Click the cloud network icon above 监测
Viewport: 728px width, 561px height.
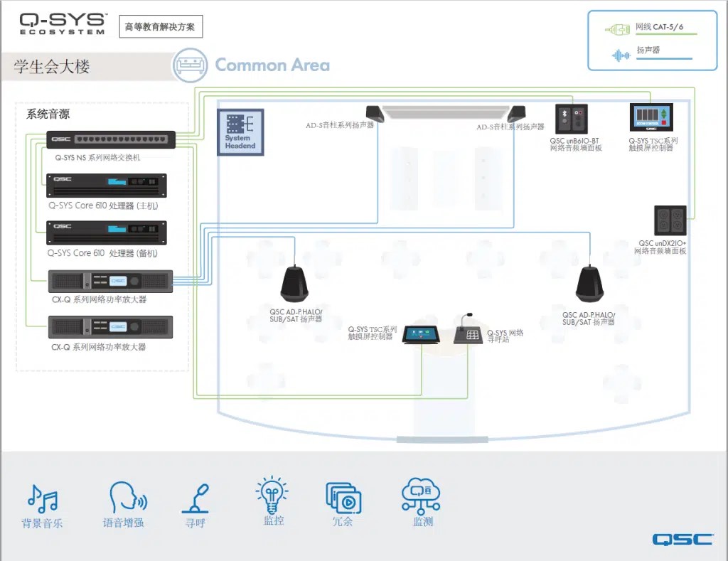click(x=421, y=496)
